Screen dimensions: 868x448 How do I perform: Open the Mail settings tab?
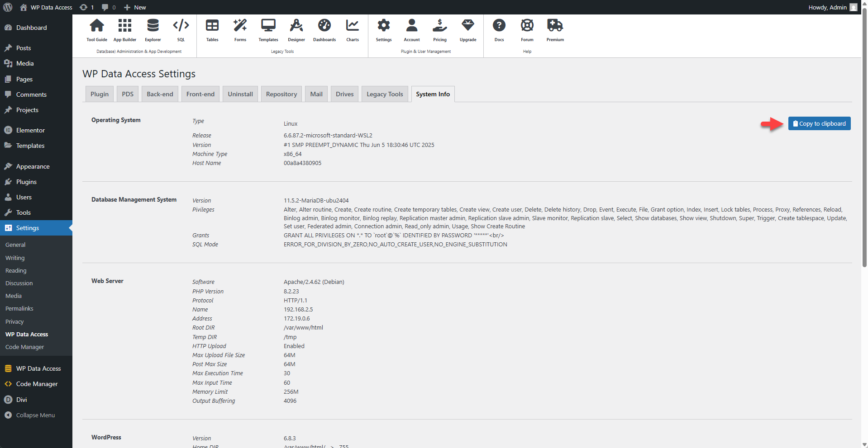(316, 94)
